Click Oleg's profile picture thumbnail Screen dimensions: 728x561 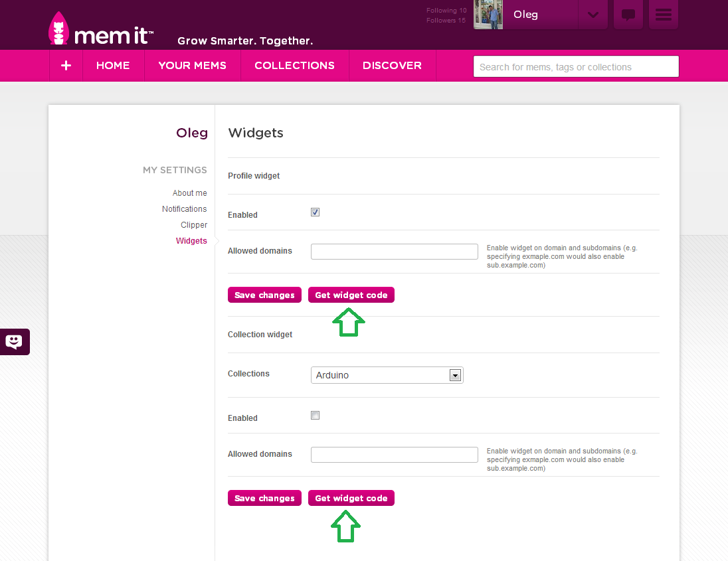pyautogui.click(x=488, y=15)
